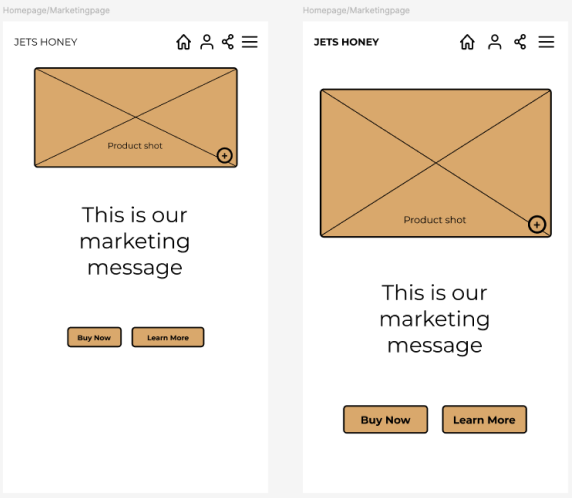Viewport: 572px width, 498px height.
Task: Click large Buy Now button in right mockup
Action: (x=386, y=420)
